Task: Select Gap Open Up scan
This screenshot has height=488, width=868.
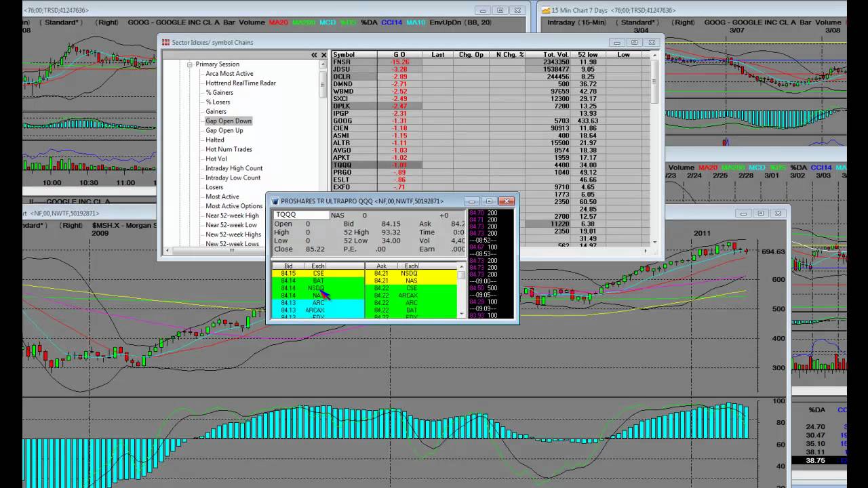Action: (224, 131)
